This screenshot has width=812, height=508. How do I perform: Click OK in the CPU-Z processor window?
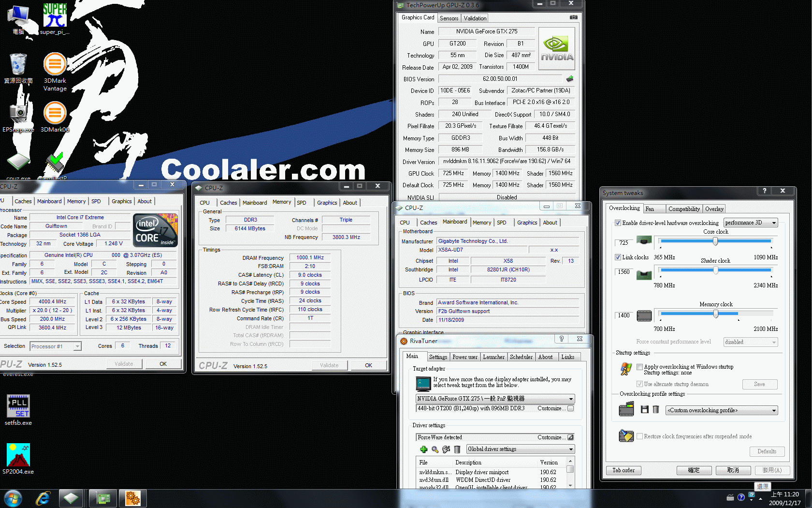click(x=163, y=364)
